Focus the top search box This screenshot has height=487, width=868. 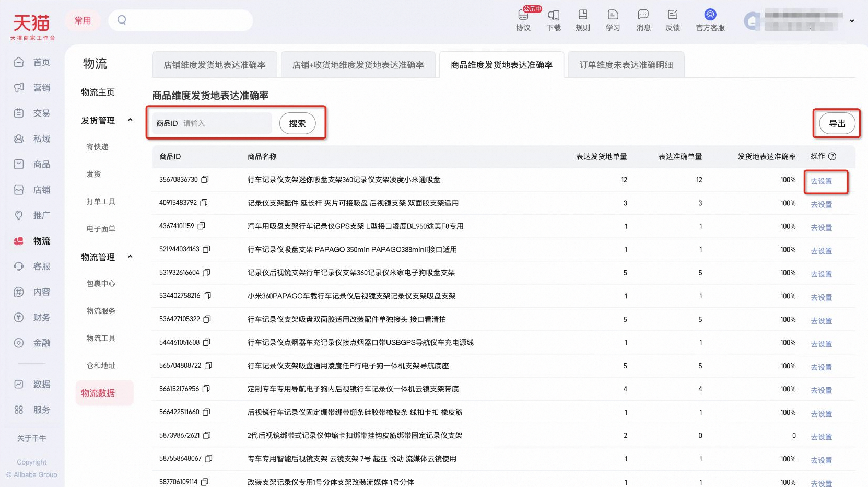coord(181,20)
